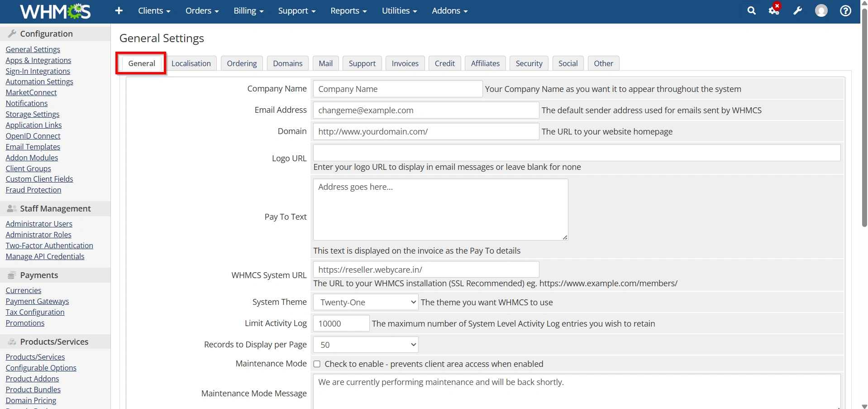
Task: Open Promotions link
Action: coord(25,323)
